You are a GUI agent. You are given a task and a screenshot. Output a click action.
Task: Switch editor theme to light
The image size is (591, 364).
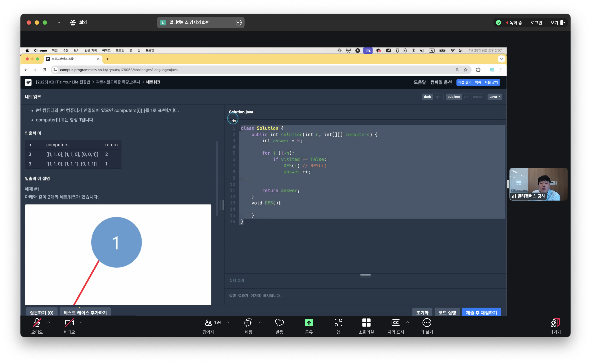click(x=438, y=97)
